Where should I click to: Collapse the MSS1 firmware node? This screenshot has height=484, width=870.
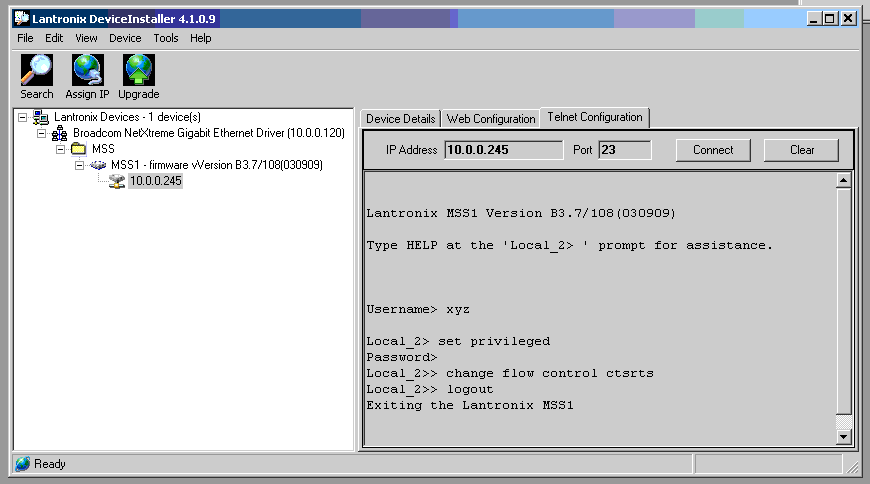[79, 165]
